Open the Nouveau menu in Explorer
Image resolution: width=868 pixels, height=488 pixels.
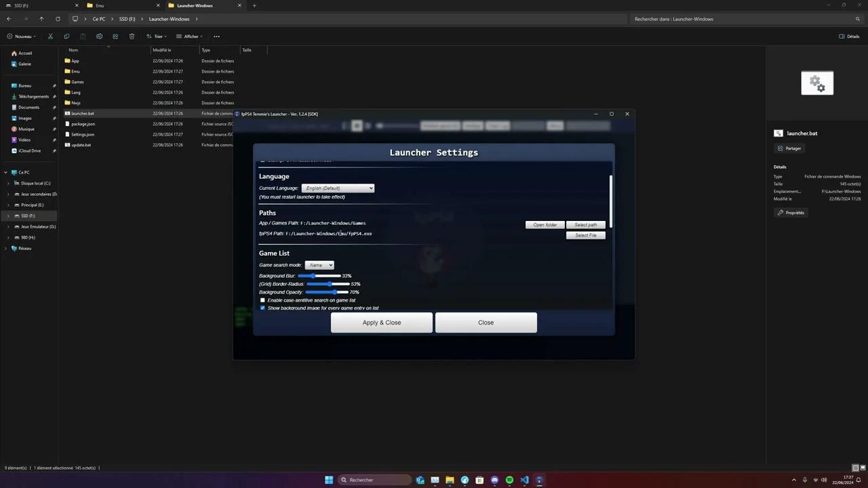(22, 37)
